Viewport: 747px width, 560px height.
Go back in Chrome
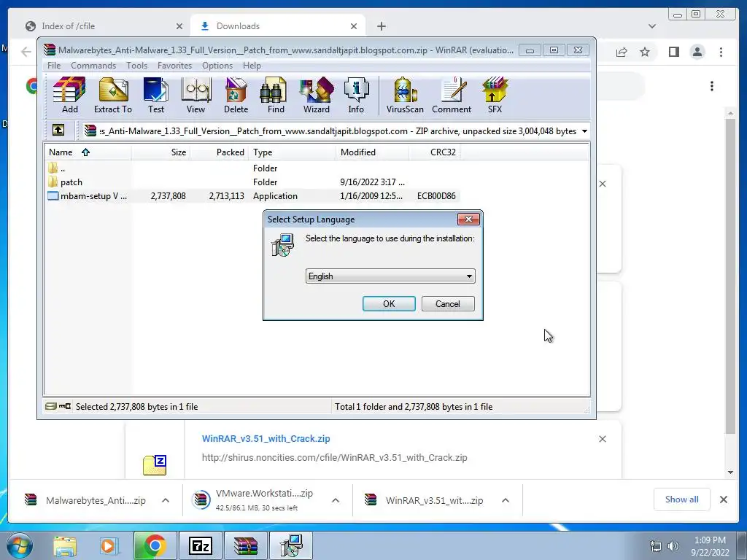click(x=26, y=52)
